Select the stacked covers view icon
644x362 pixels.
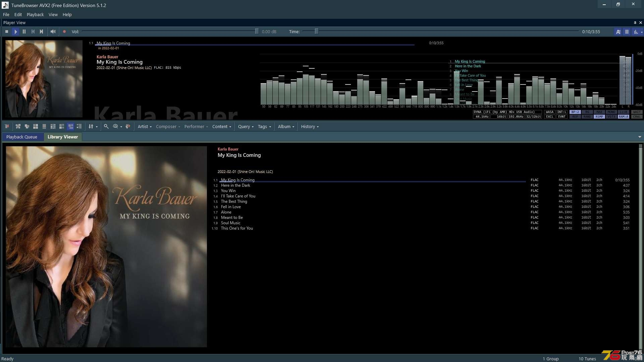click(27, 126)
